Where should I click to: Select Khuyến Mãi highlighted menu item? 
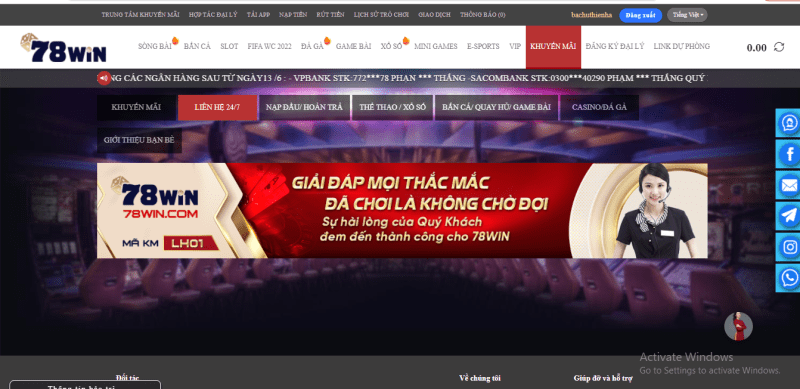click(553, 46)
